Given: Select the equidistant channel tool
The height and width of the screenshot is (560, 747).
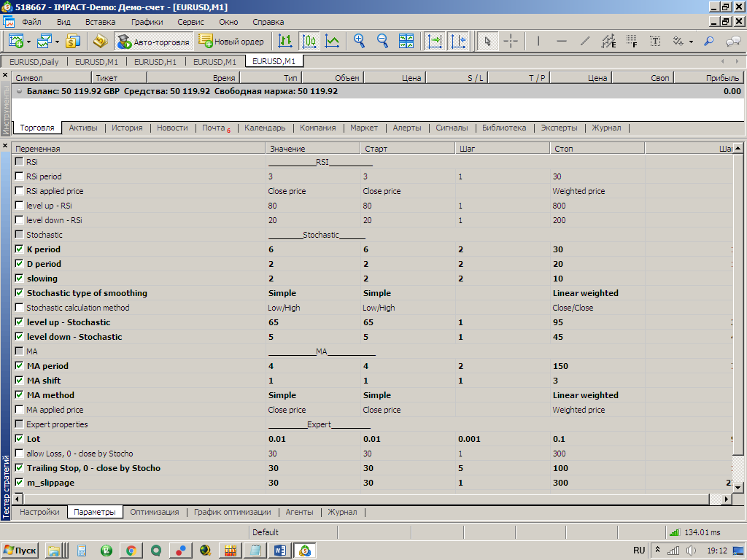Looking at the screenshot, I should pyautogui.click(x=608, y=42).
